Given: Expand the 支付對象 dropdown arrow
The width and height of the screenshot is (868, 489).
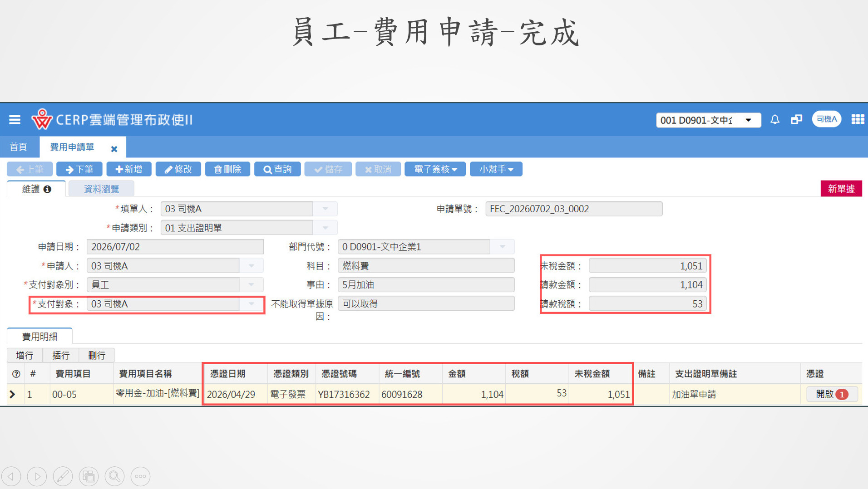Looking at the screenshot, I should pos(252,304).
